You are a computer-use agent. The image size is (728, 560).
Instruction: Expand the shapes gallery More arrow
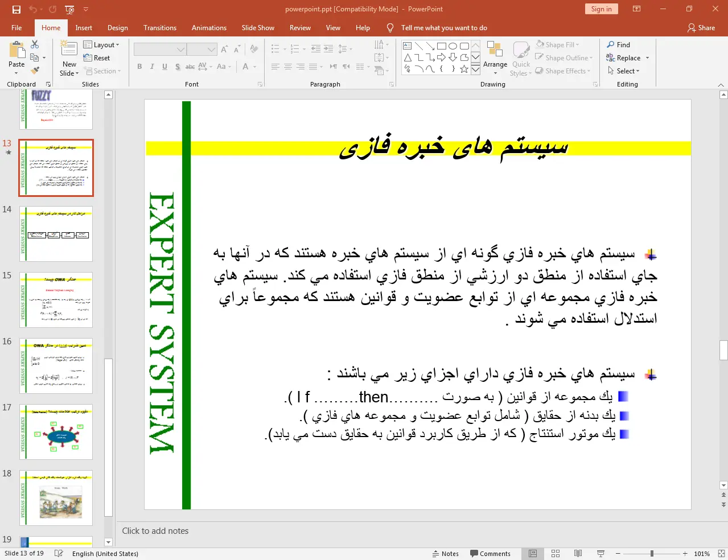point(475,69)
